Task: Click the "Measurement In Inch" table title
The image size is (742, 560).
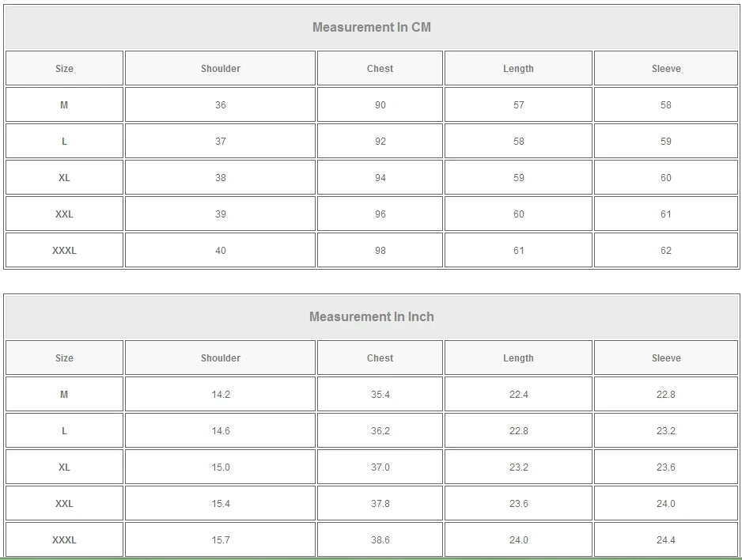Action: [x=372, y=317]
